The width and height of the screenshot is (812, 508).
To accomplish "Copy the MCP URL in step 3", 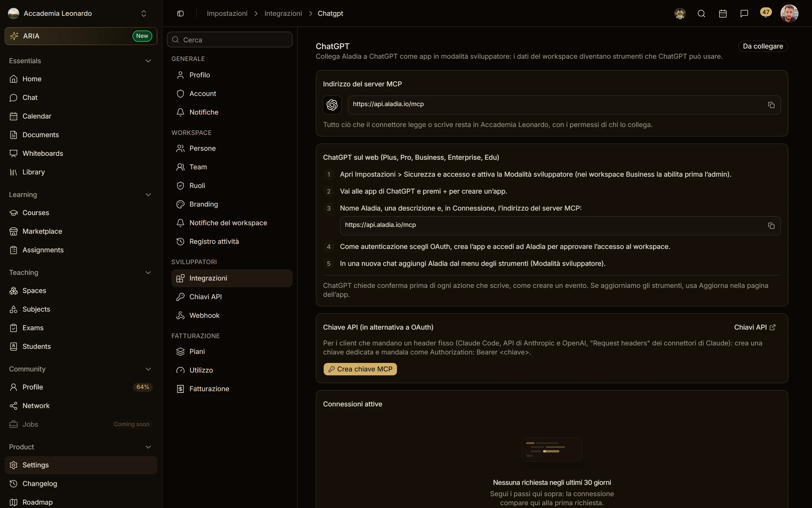I will tap(771, 226).
